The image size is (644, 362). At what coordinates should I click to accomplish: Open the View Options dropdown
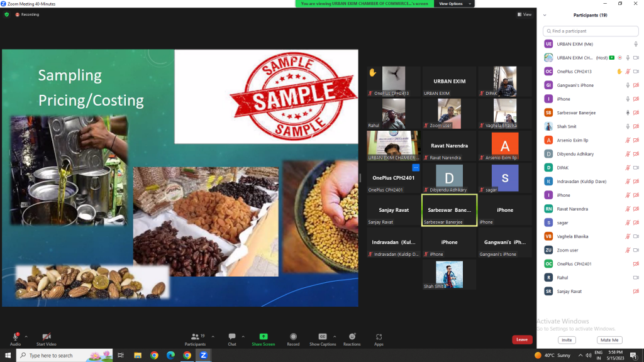coord(451,4)
